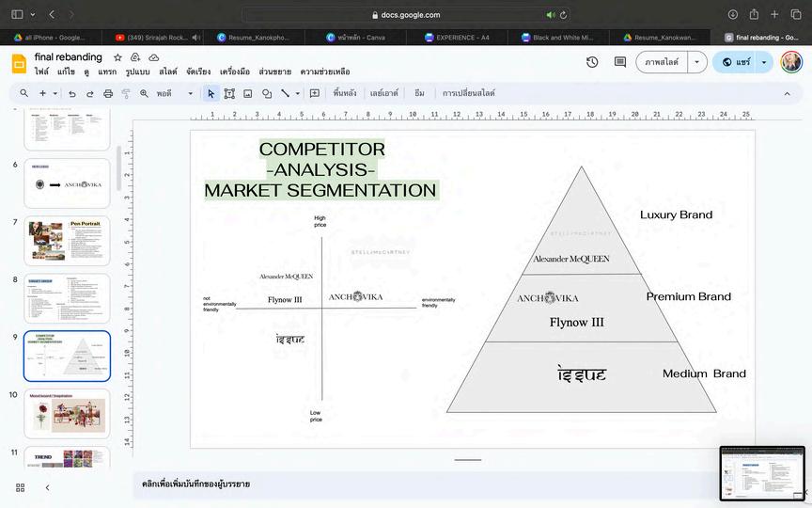Screen dimensions: 812x508
Task: Open the รูปแบบ menu
Action: (x=137, y=71)
